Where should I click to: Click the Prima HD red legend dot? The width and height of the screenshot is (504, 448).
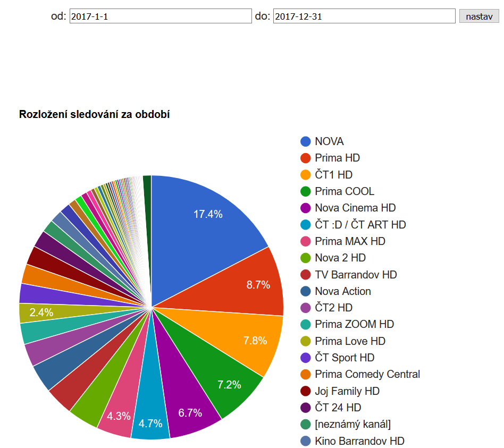[x=305, y=158]
